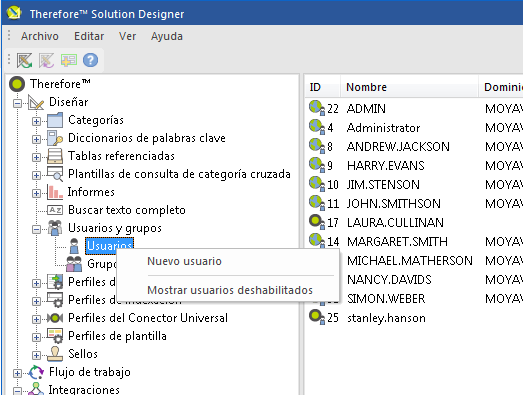The width and height of the screenshot is (523, 395).
Task: Click the globe icon for HARRY.EVANS row
Action: [x=317, y=165]
